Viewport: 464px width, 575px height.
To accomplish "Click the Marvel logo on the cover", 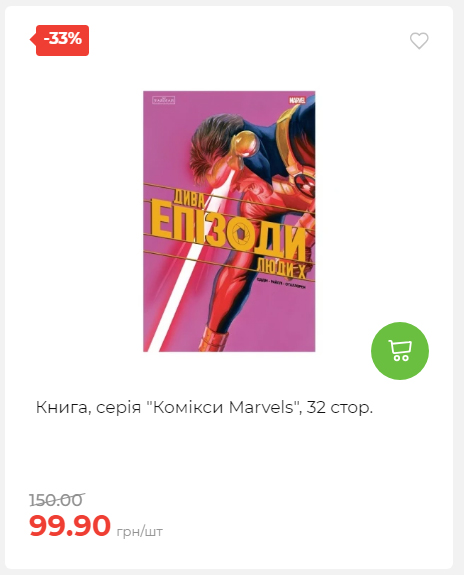I will 297,100.
